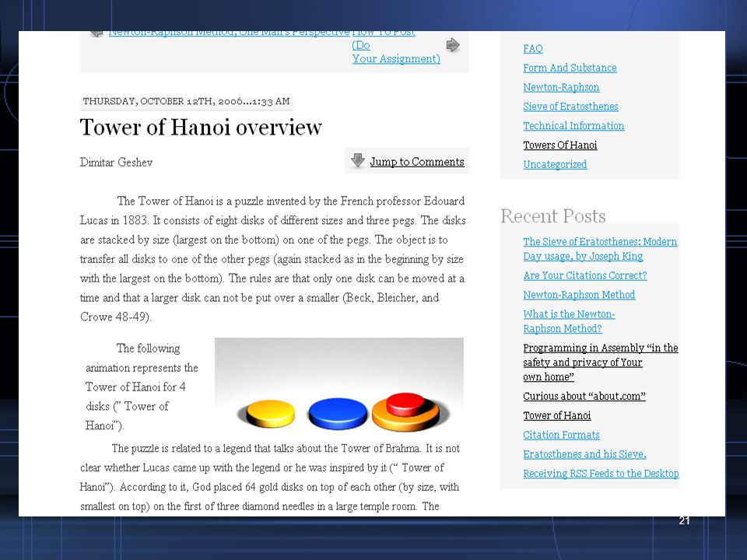Open 'Receiving RSS Feeds to the Desktop' post
This screenshot has width=747, height=560.
(601, 474)
